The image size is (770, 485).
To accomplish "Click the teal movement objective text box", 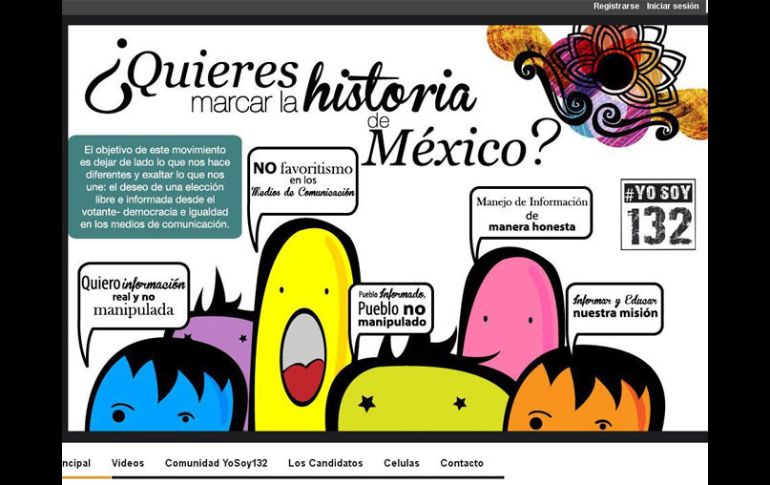I will pos(155,186).
